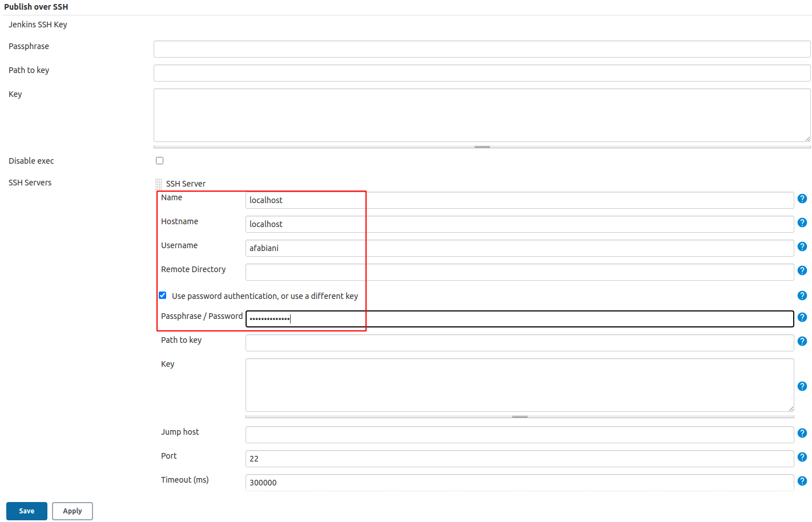Screen dimensions: 812x522
Task: Show help for the Username field
Action: click(x=802, y=246)
